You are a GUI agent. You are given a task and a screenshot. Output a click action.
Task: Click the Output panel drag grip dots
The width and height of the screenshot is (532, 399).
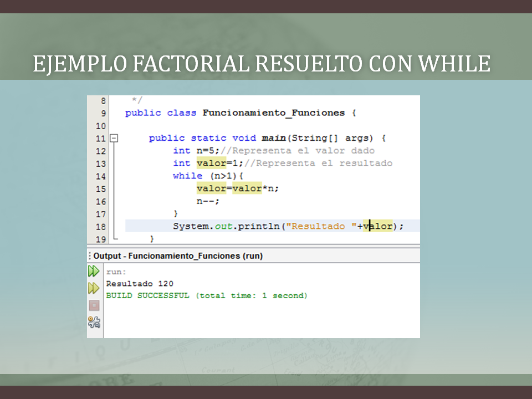(90, 255)
